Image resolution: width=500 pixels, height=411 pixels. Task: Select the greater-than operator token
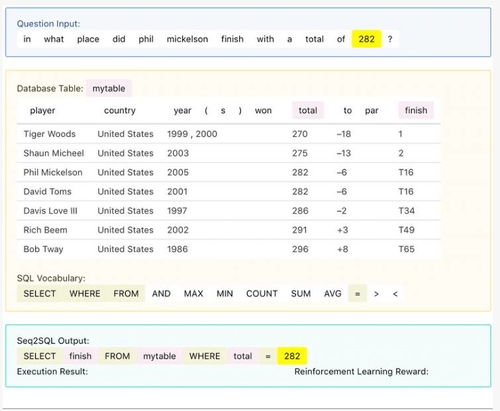tap(376, 294)
